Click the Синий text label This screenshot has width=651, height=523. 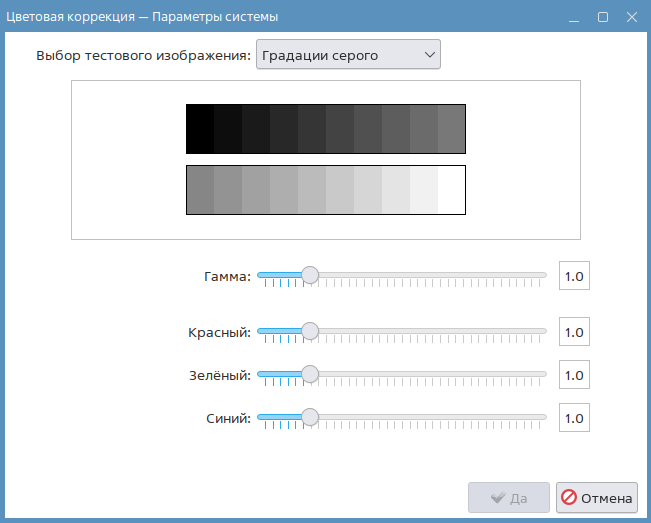pos(227,419)
